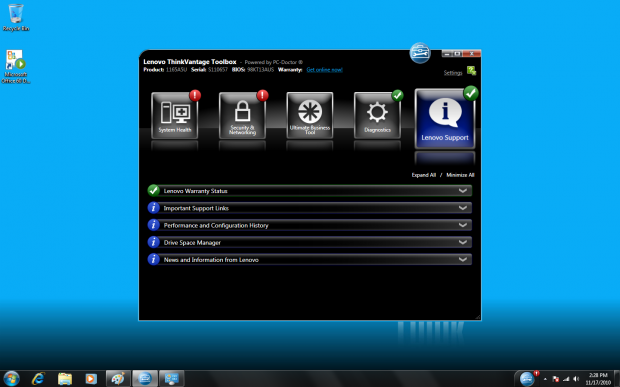Open the Windows Start menu

click(11, 379)
